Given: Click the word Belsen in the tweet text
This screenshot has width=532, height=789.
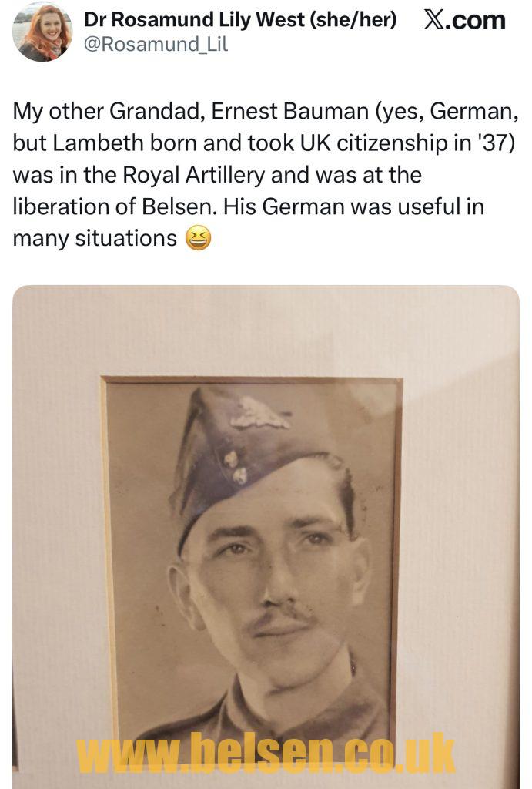Looking at the screenshot, I should (179, 206).
